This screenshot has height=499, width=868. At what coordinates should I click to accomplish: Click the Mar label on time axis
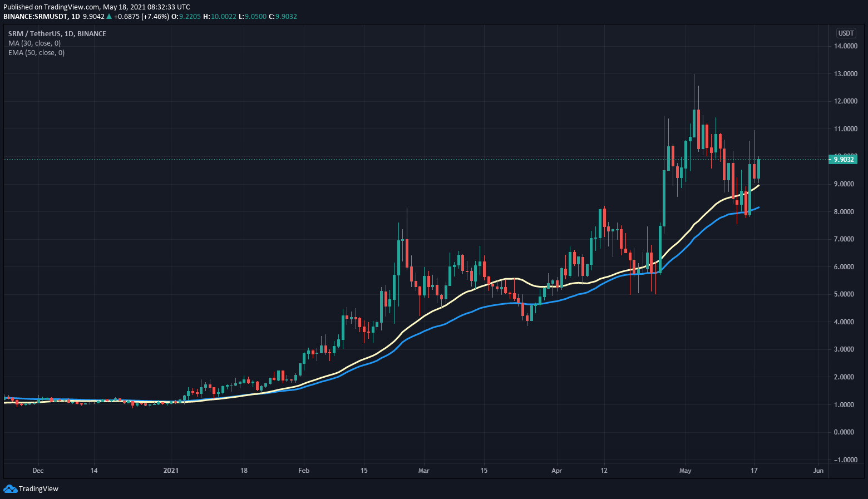click(x=424, y=471)
